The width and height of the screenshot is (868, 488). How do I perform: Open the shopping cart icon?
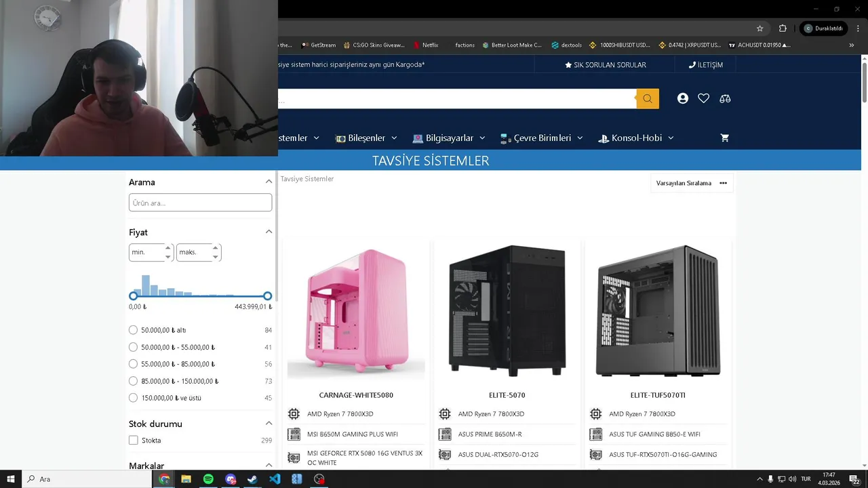[x=724, y=138]
